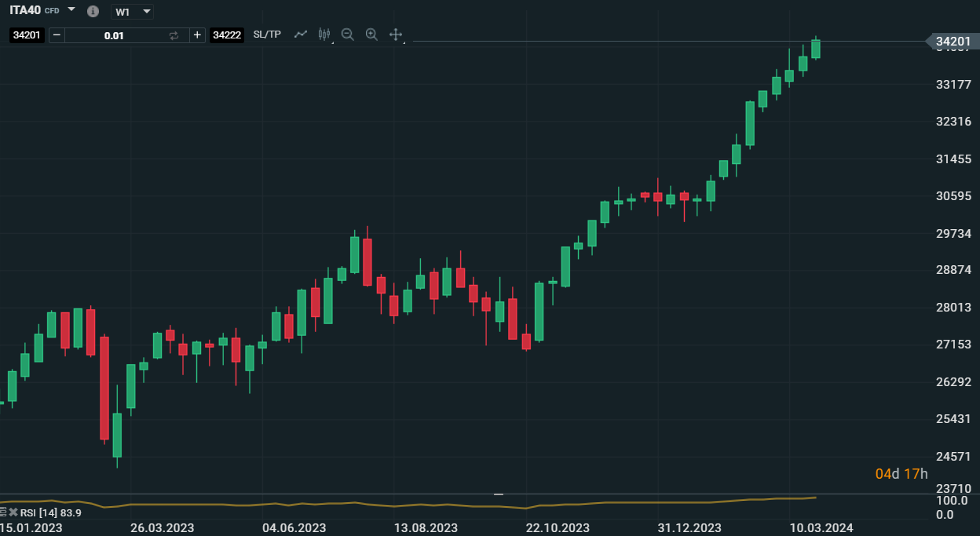Image resolution: width=980 pixels, height=536 pixels.
Task: Click the 34201 sell price button
Action: (x=27, y=35)
